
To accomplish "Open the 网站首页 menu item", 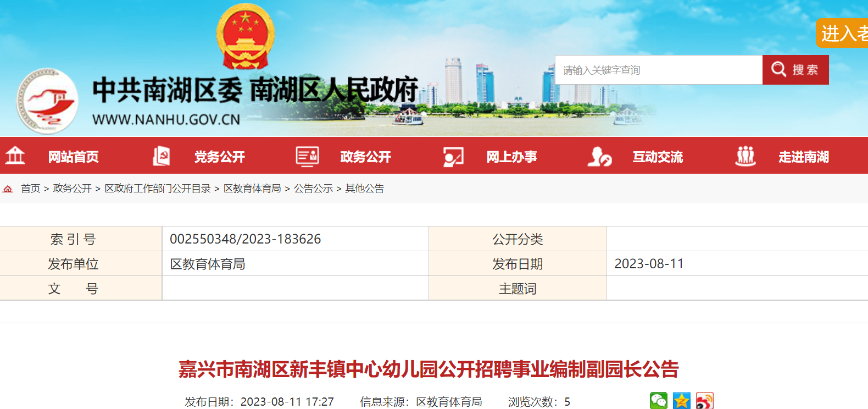I will [x=74, y=157].
